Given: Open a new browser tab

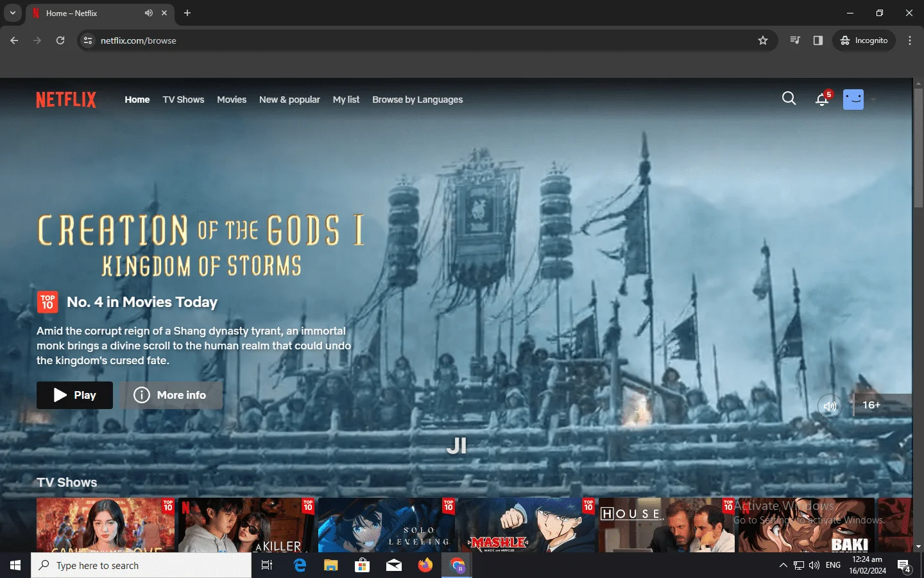Looking at the screenshot, I should (x=187, y=13).
